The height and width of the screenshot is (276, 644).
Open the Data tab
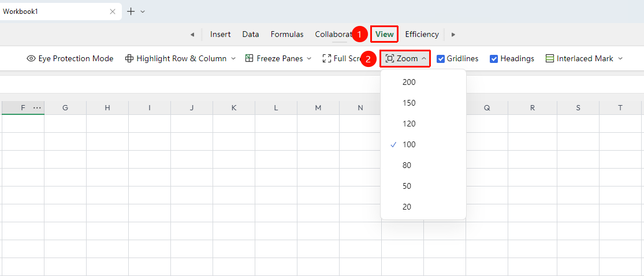[x=251, y=35]
